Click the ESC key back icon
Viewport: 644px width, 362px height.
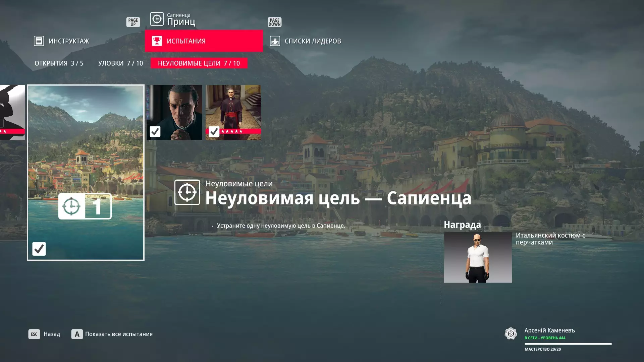coord(34,334)
